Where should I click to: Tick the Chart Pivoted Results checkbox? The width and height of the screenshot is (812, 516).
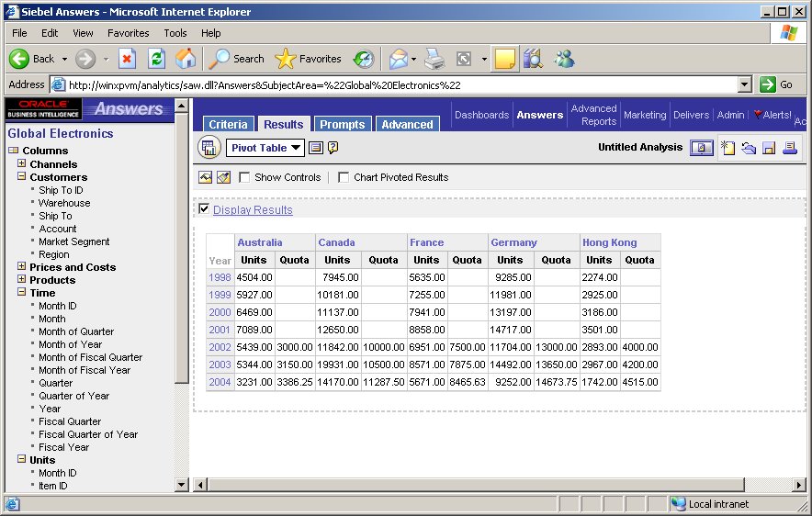pos(344,177)
